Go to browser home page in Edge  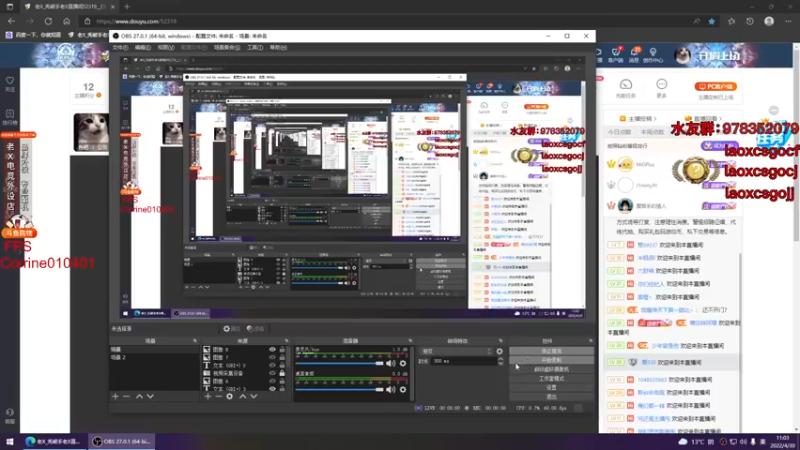[66, 21]
